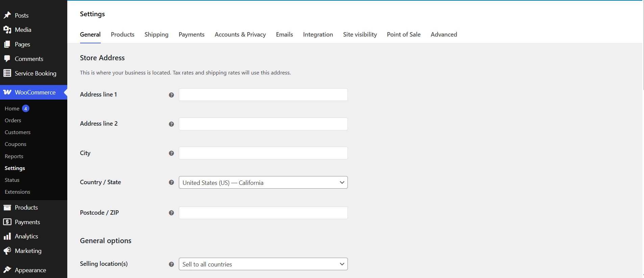The image size is (644, 278).
Task: Click the help icon beside Address line 1
Action: click(171, 95)
